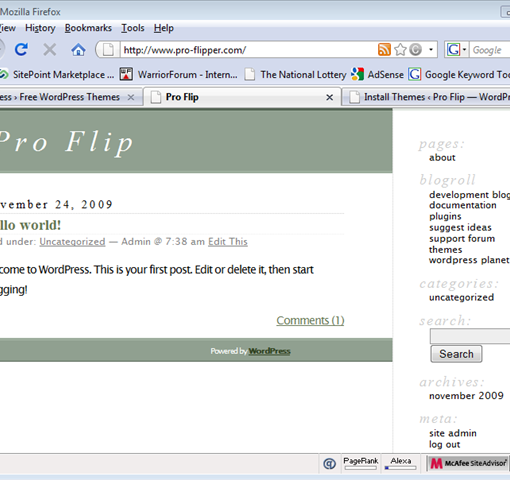Bookmark this page with the star icon
Viewport: 510px width, 480px height.
click(400, 50)
